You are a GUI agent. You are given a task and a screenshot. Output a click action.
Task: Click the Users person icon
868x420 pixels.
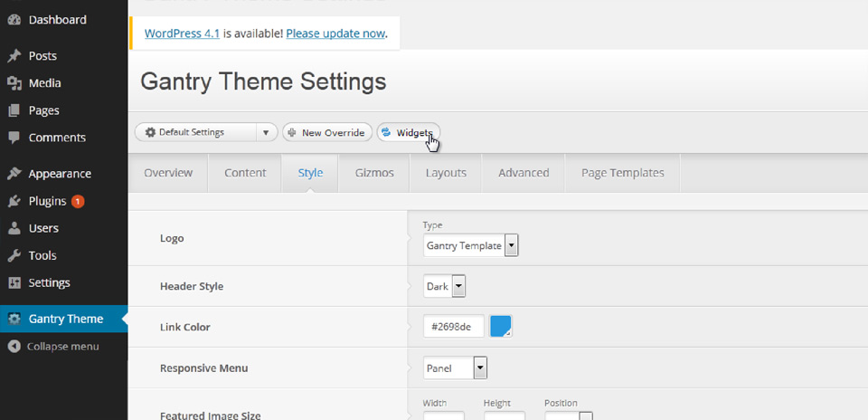click(14, 228)
